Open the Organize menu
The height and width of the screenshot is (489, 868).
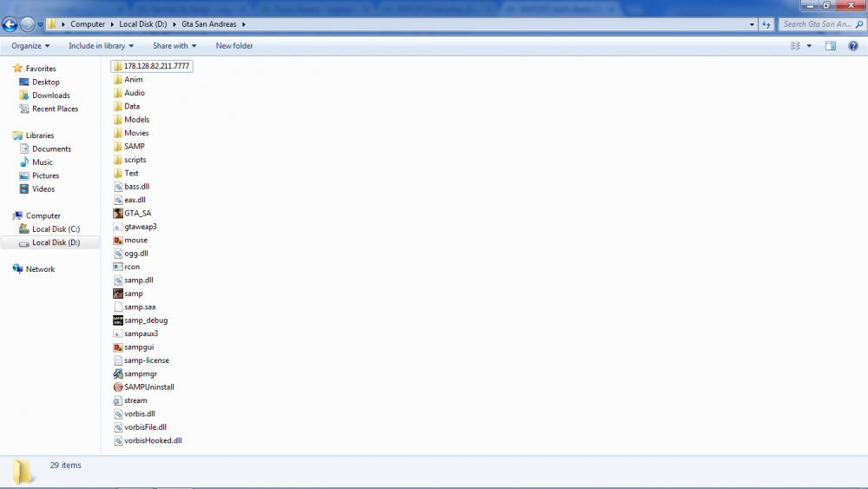pyautogui.click(x=30, y=46)
